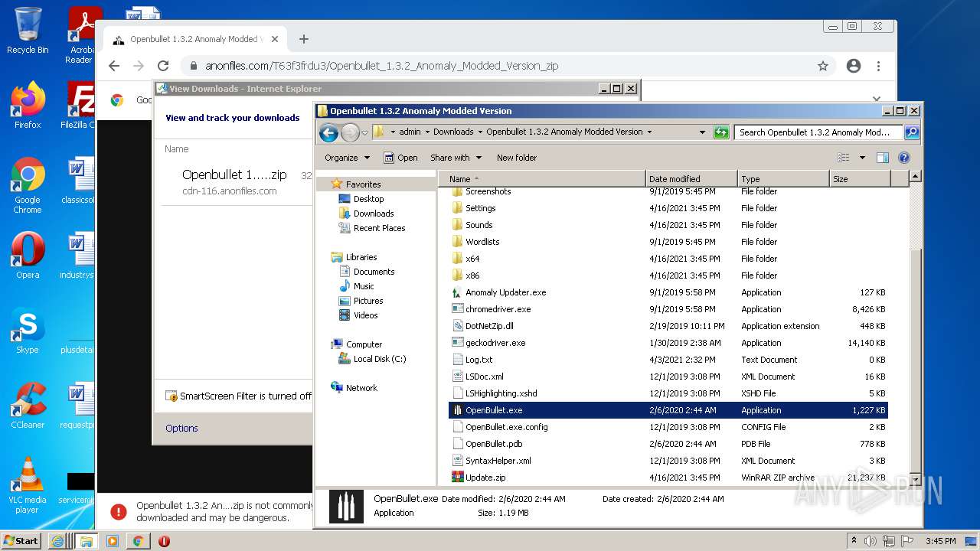Image resolution: width=980 pixels, height=551 pixels.
Task: Expand the Downloads breadcrumb arrow
Action: coord(480,132)
